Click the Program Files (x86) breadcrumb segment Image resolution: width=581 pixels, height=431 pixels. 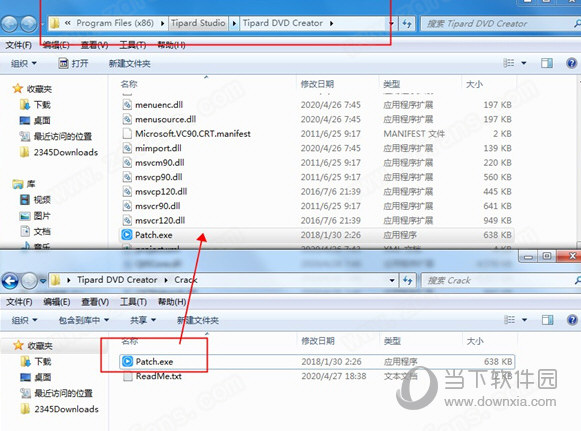(115, 23)
